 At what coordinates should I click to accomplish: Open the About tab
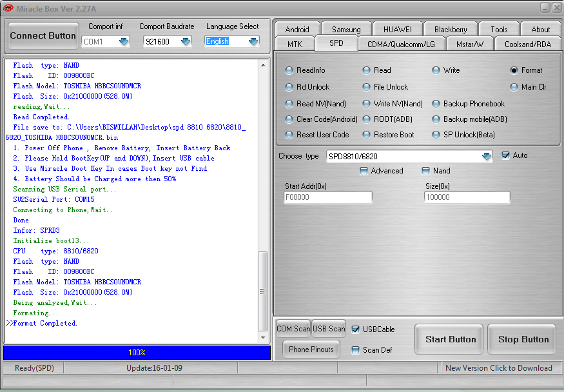pos(541,29)
